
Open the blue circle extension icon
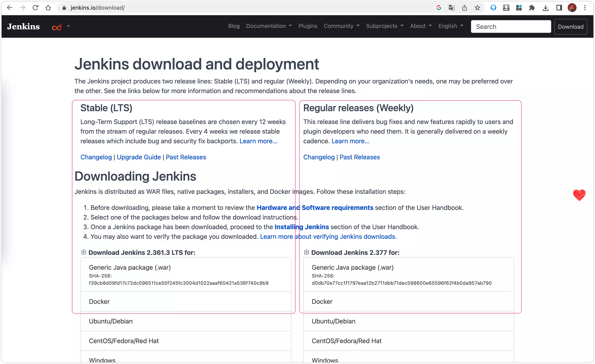[x=493, y=8]
